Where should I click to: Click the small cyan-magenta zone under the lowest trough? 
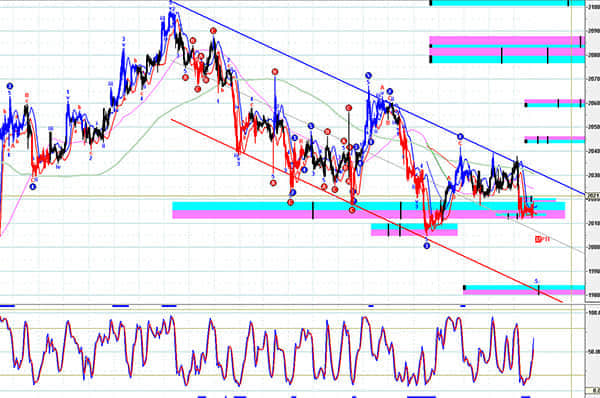pos(414,230)
